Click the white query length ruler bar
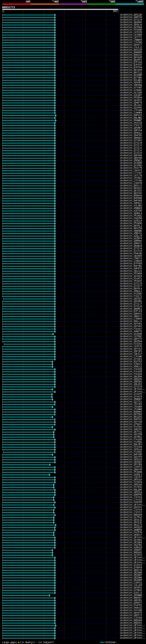 click(60, 9)
